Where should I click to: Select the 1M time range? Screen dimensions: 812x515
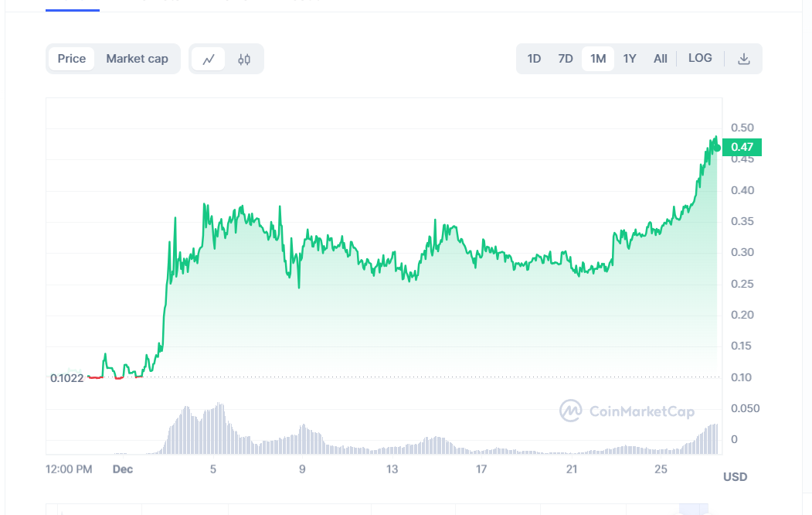[598, 59]
